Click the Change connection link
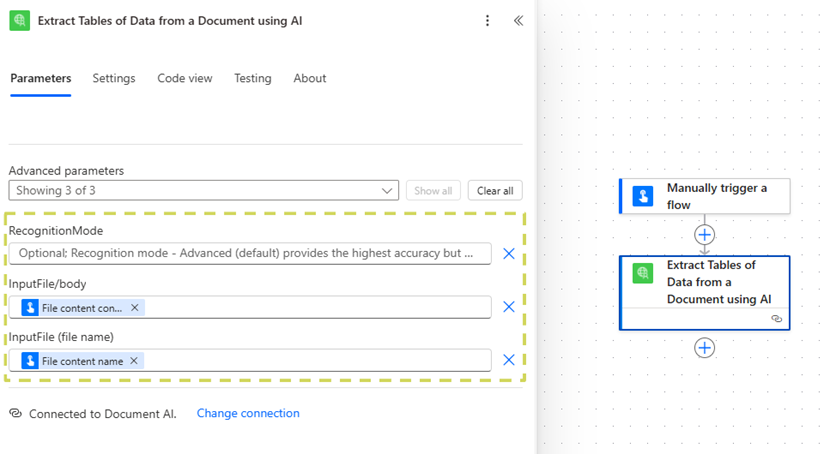Screen dimensions: 836x454 248,413
